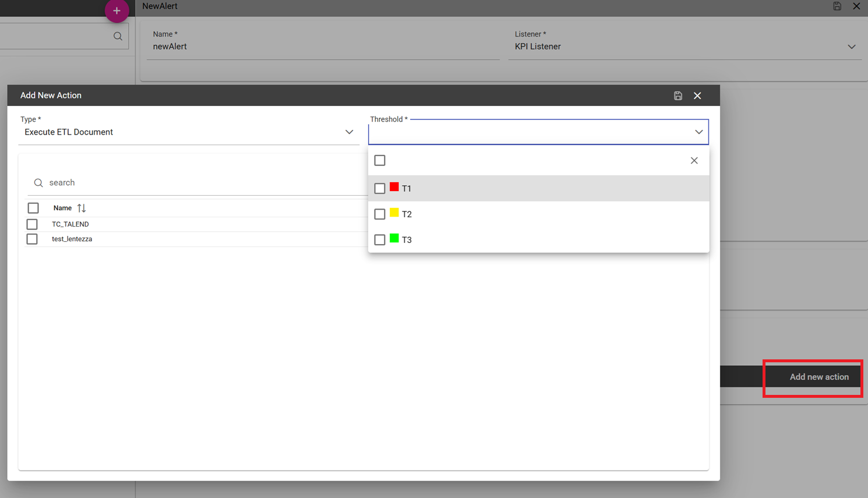Click the Name field containing newAlert
868x498 pixels.
point(323,47)
